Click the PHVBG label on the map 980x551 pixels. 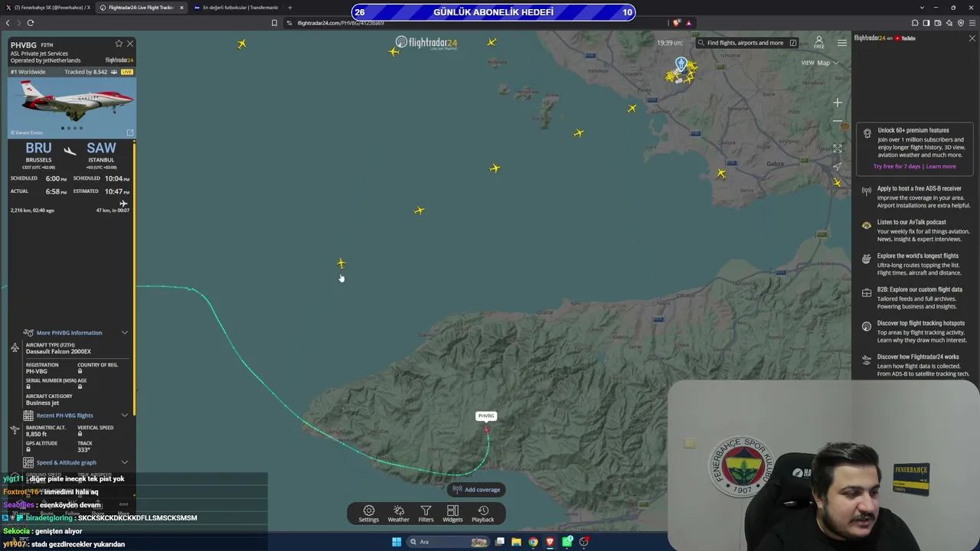(486, 416)
